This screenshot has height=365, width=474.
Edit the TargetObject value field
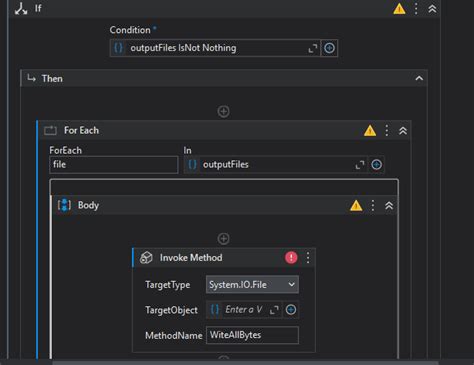pyautogui.click(x=243, y=310)
